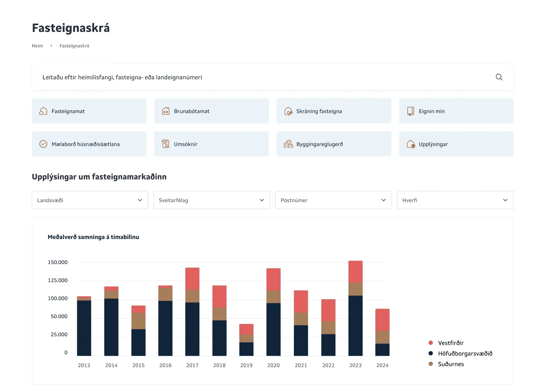This screenshot has width=550, height=392.
Task: Open the Landsvæði dropdown
Action: (90, 200)
